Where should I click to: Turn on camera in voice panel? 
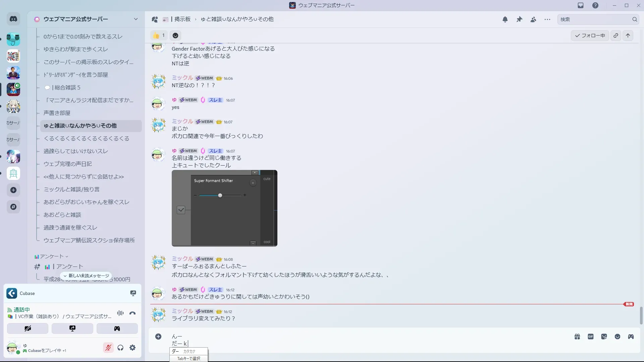tap(28, 328)
